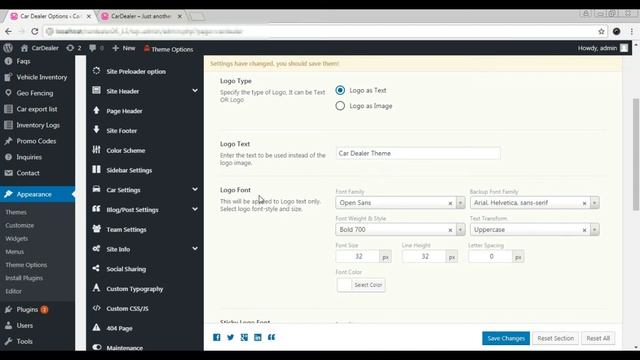This screenshot has height=360, width=640.
Task: Click the Car Settings car icon
Action: click(x=96, y=189)
